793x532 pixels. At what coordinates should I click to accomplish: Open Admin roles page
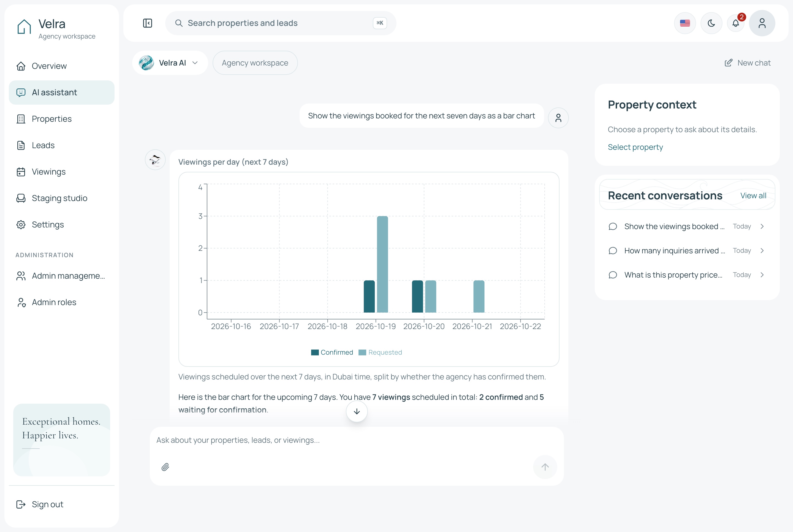pyautogui.click(x=61, y=302)
